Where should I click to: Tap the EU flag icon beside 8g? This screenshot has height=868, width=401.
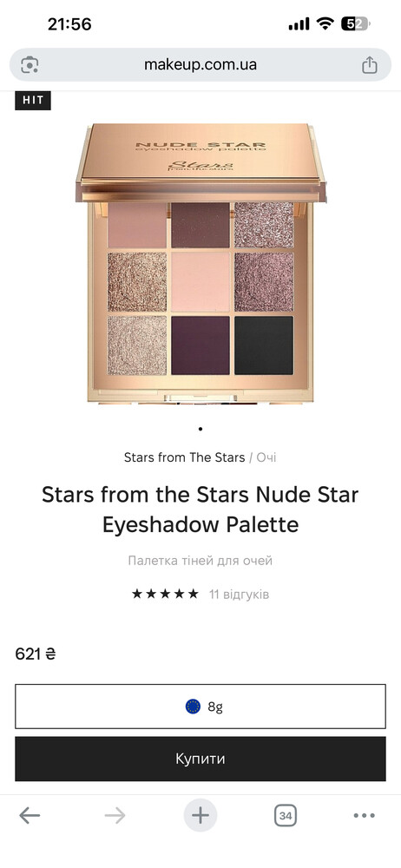pyautogui.click(x=193, y=707)
